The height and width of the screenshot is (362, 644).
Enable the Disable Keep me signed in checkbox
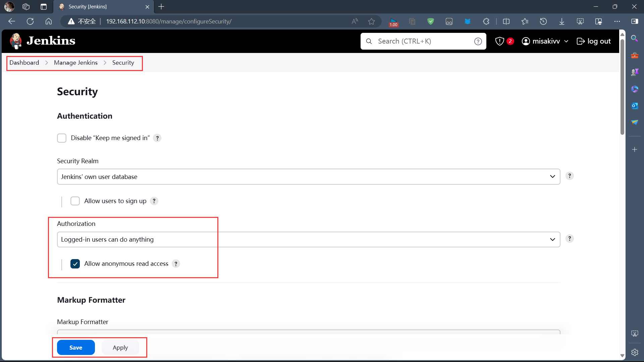tap(62, 138)
